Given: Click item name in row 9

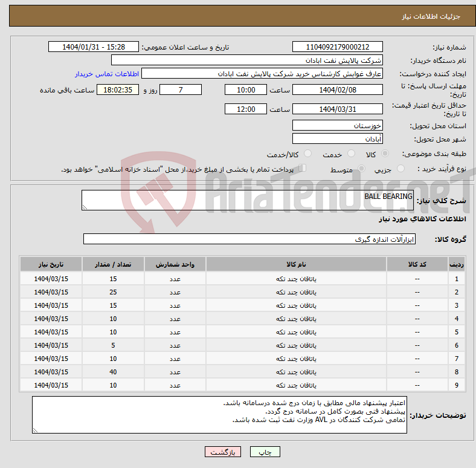Looking at the screenshot, I should pyautogui.click(x=296, y=385).
